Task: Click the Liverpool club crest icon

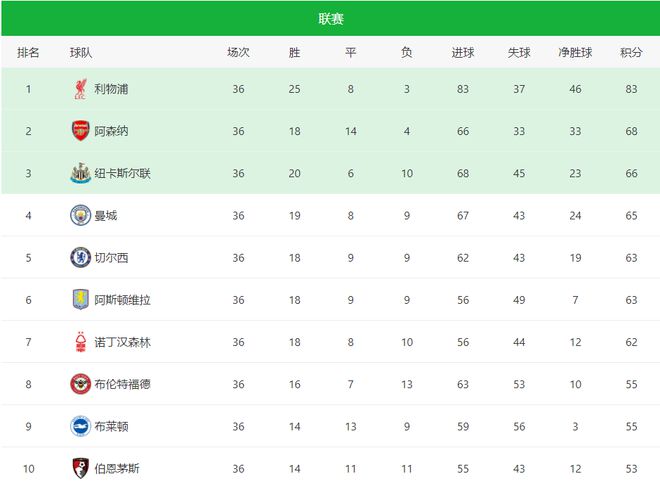Action: 80,89
